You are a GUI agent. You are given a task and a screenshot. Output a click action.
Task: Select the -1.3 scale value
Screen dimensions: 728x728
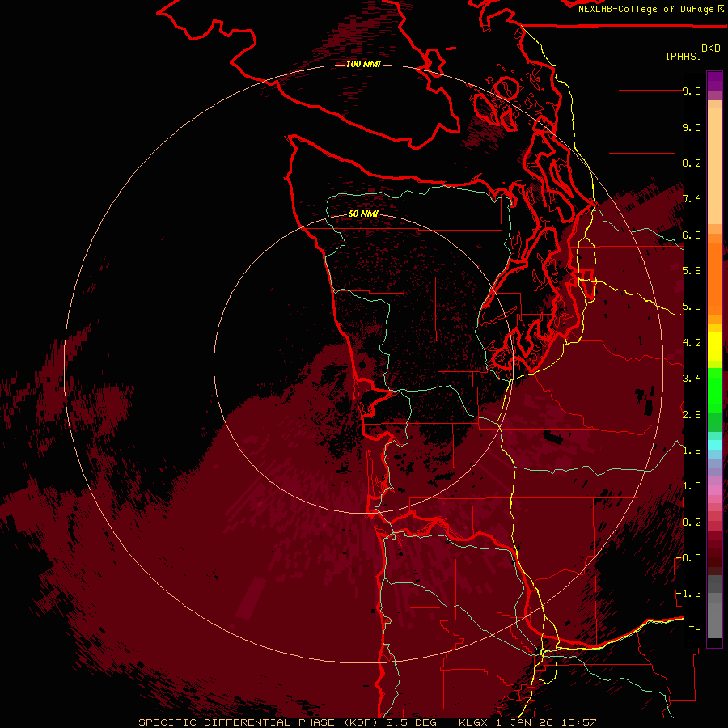688,594
